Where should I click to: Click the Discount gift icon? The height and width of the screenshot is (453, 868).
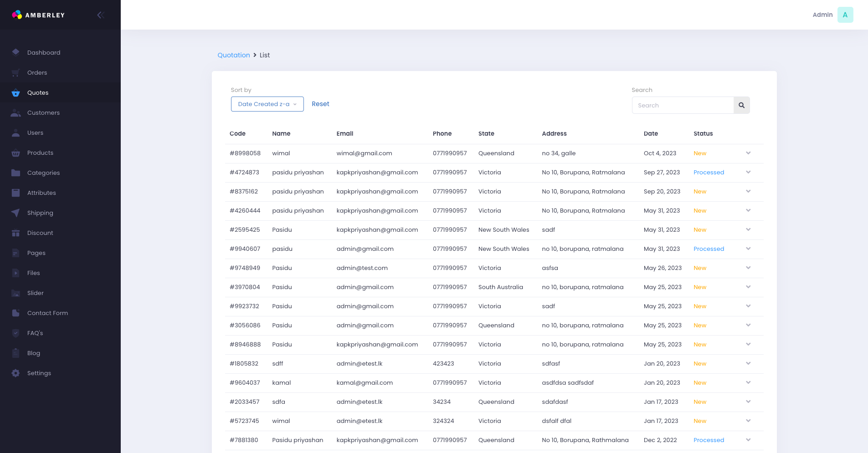coord(16,233)
